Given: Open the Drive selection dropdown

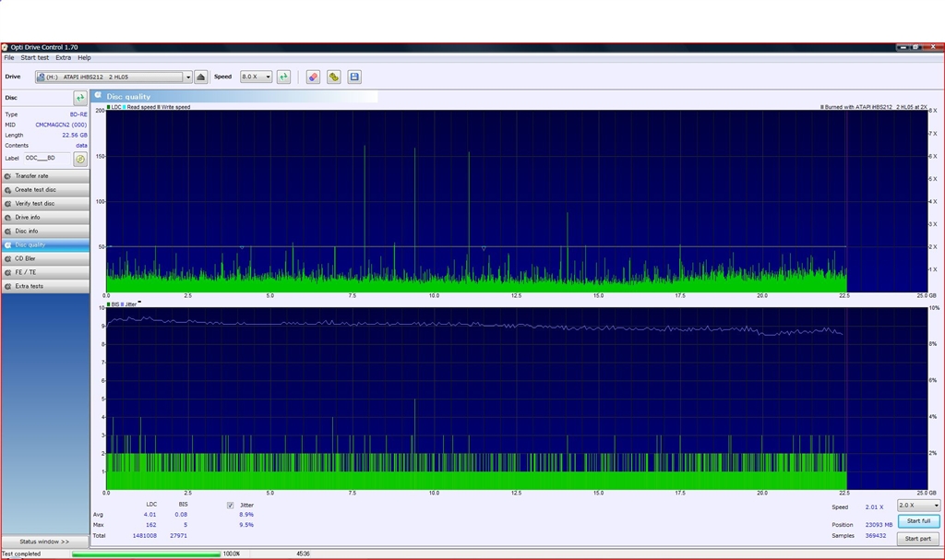Looking at the screenshot, I should pyautogui.click(x=187, y=77).
